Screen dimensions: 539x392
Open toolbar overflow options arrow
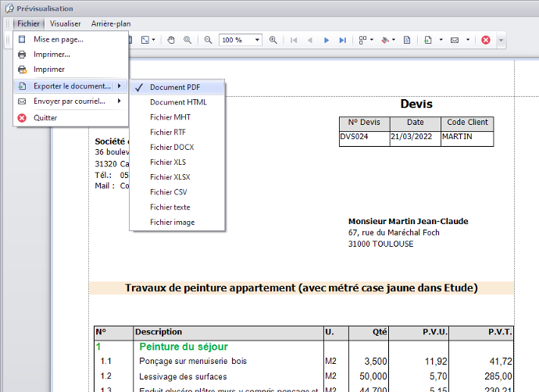502,40
